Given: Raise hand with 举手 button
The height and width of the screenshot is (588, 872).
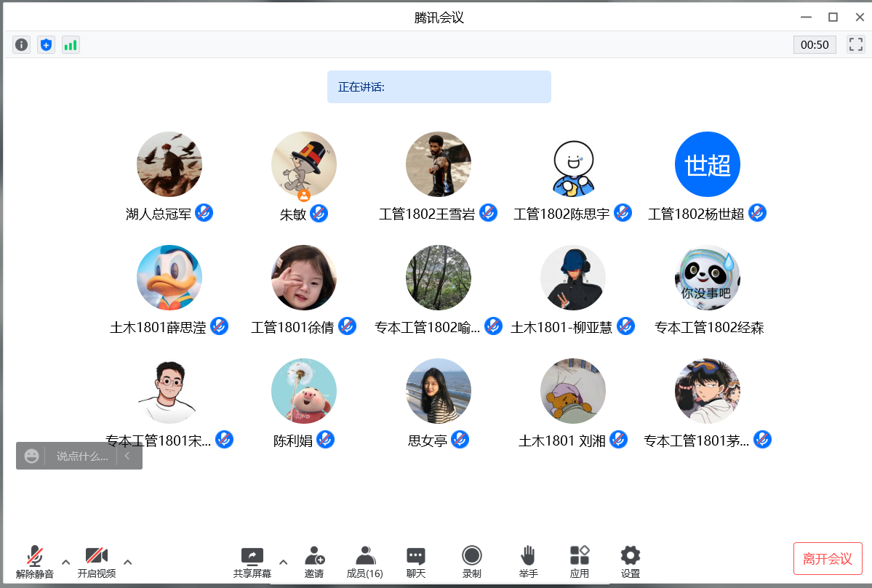Looking at the screenshot, I should pos(528,562).
